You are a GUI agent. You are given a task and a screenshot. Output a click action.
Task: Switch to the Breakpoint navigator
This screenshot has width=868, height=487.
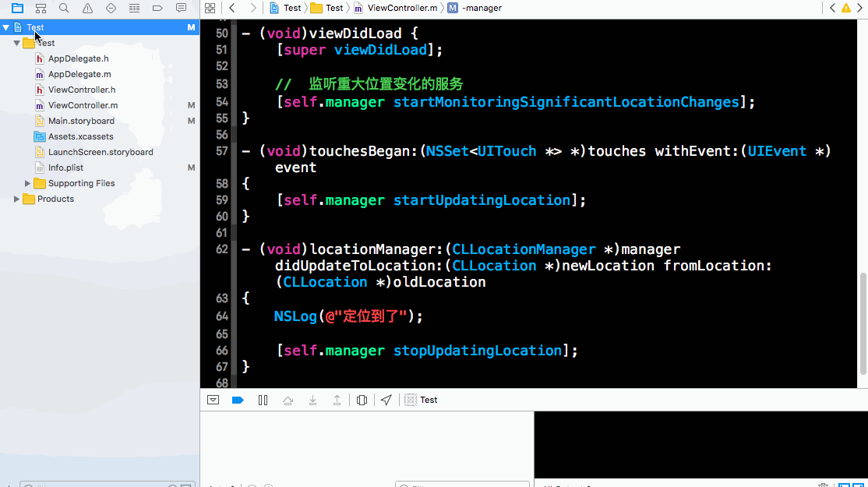(x=157, y=8)
